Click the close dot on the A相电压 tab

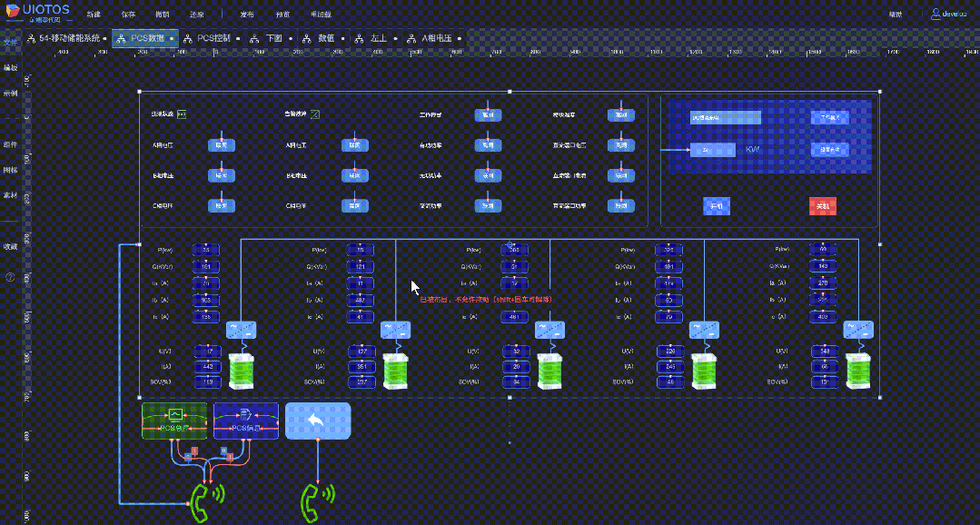coord(460,38)
